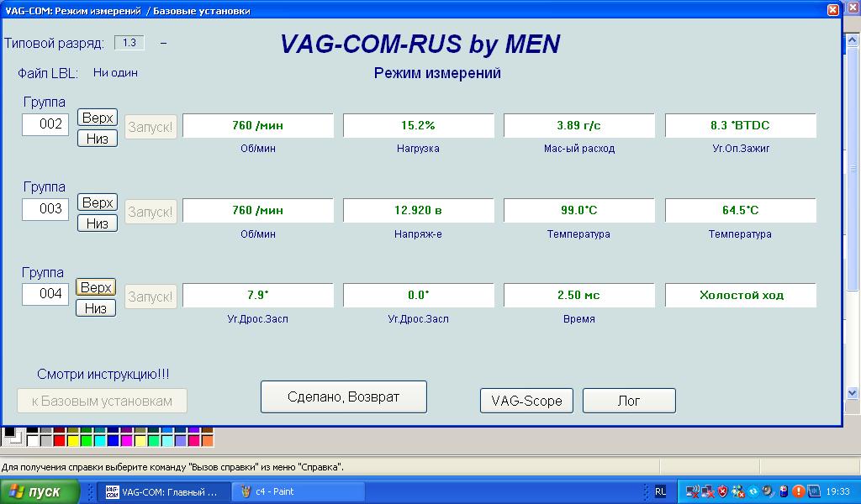861x504 pixels.
Task: Click the Сделано, Возврат button
Action: pyautogui.click(x=344, y=397)
